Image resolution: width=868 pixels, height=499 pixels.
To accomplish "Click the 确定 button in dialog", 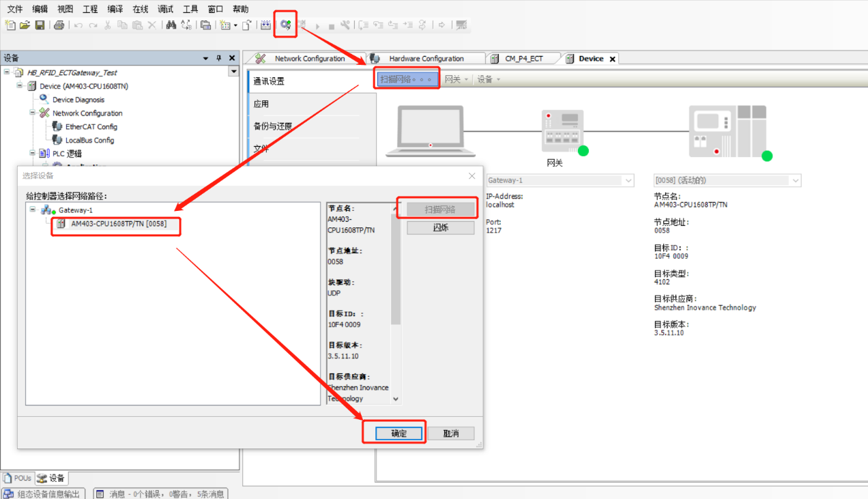I will point(399,433).
